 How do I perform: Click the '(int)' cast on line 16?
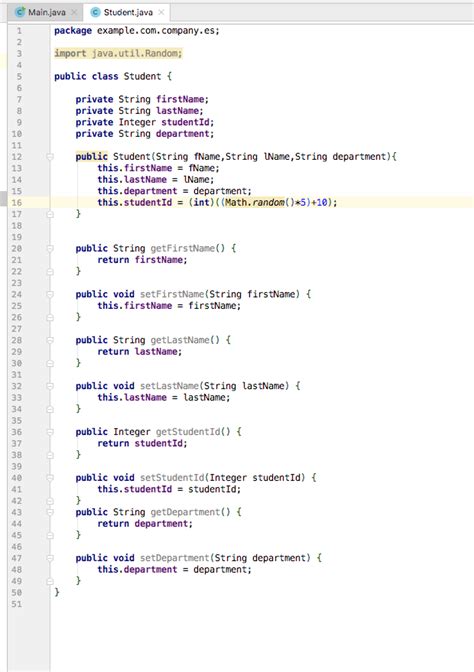coord(201,203)
